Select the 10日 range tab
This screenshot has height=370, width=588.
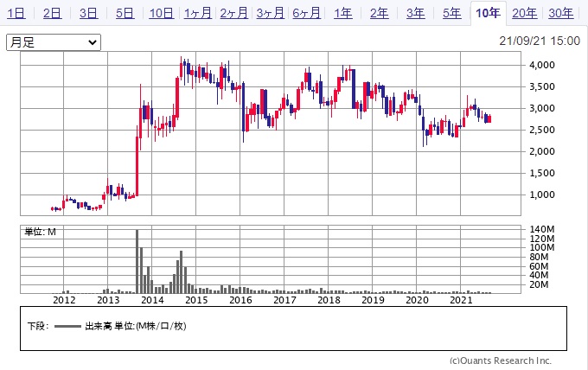161,14
